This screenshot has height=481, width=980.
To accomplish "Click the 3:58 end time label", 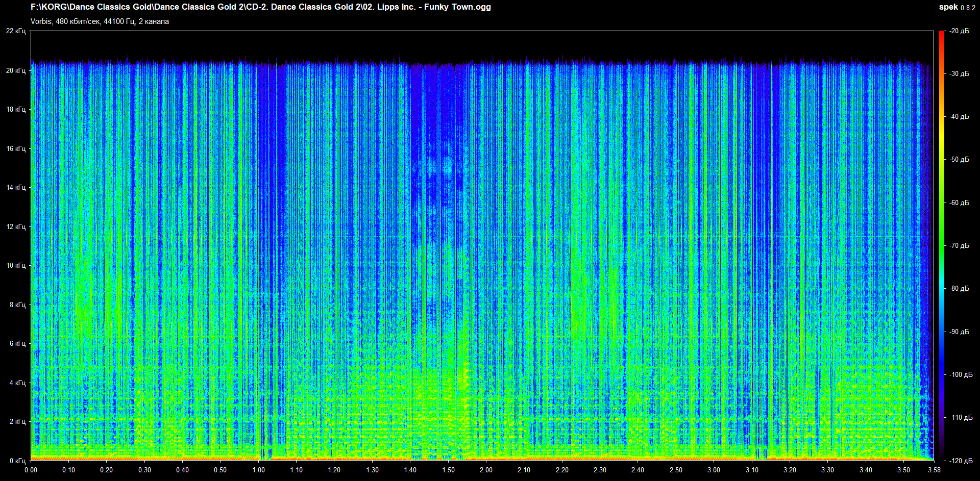I will point(934,470).
